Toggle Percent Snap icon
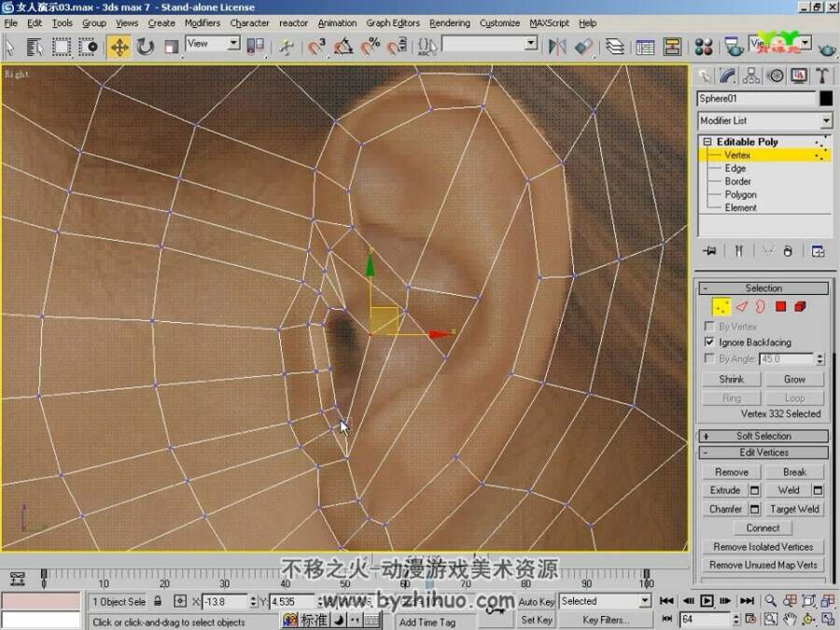This screenshot has height=630, width=840. 370,48
